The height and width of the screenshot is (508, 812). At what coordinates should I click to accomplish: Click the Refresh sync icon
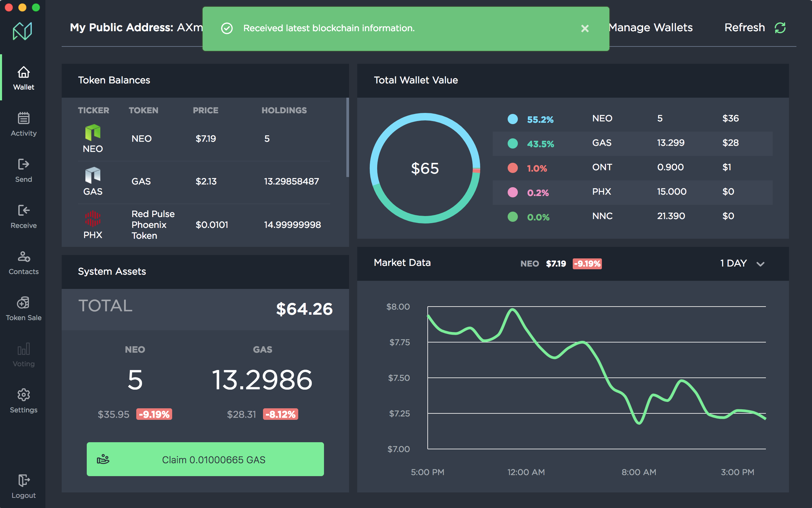(x=780, y=28)
